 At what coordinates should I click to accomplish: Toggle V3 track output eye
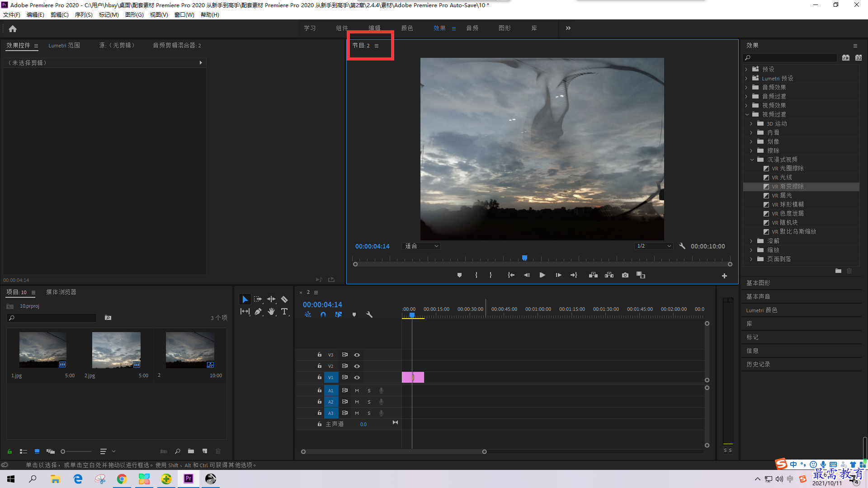[357, 355]
